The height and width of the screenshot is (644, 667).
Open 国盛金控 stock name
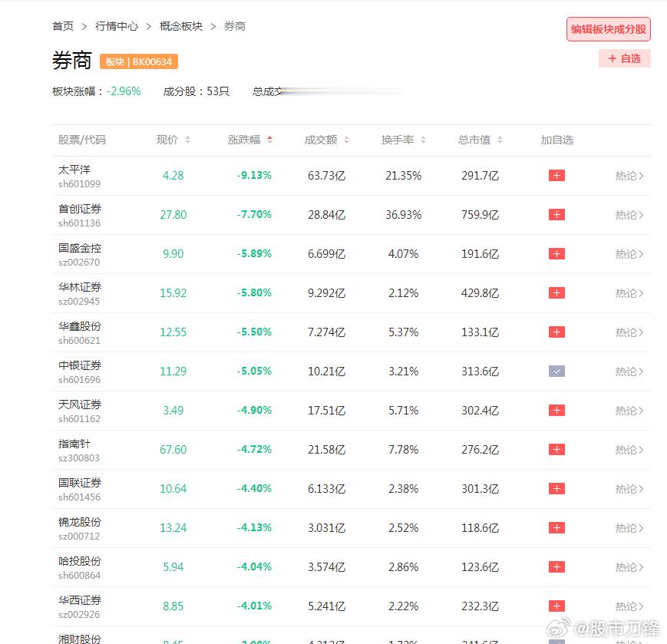pyautogui.click(x=80, y=248)
